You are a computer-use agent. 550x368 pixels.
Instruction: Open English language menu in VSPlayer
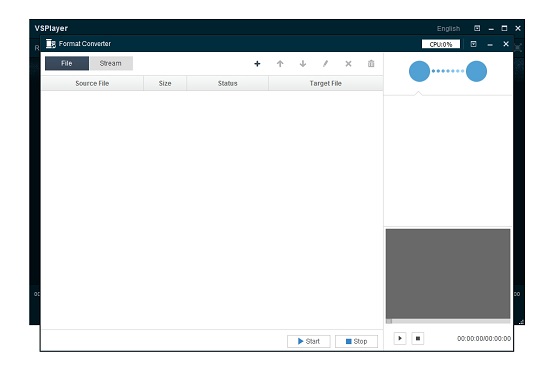click(x=448, y=28)
